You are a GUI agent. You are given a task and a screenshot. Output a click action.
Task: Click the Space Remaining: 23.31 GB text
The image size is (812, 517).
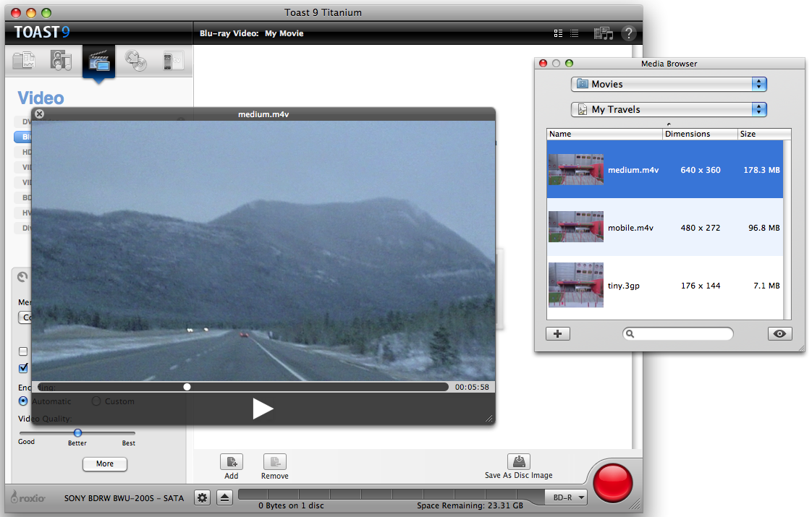[x=470, y=505]
